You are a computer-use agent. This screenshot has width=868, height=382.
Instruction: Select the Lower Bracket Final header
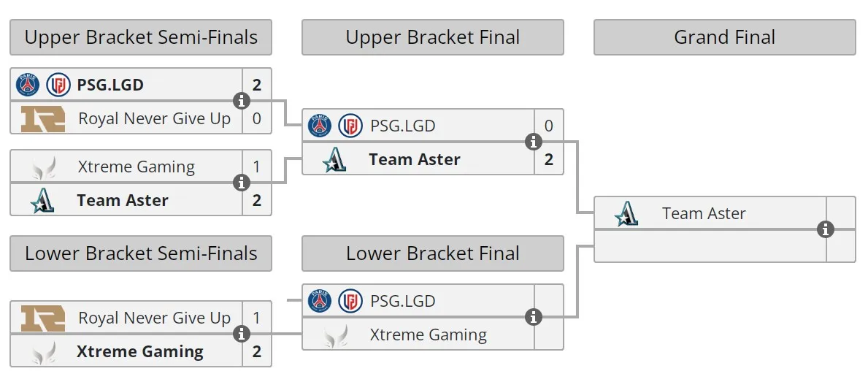tap(433, 253)
